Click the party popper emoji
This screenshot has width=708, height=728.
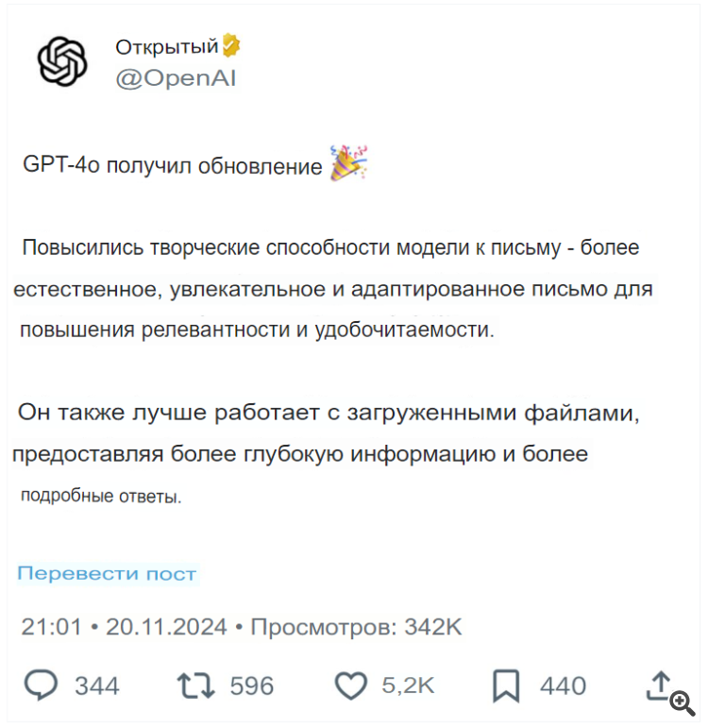click(348, 163)
